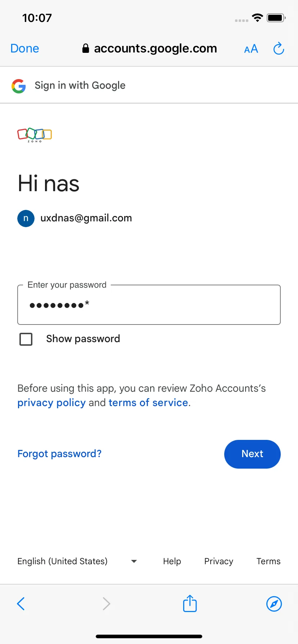Open in Safari using compass icon
The image size is (298, 644).
(274, 604)
